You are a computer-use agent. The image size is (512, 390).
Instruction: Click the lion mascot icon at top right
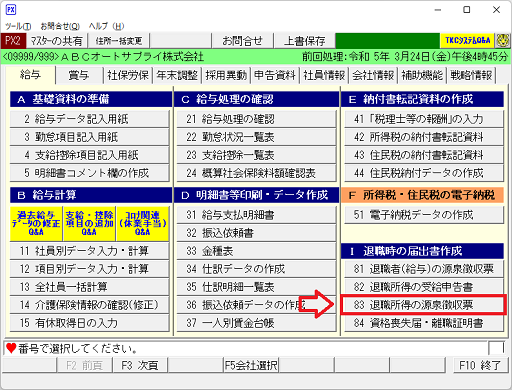(x=503, y=41)
